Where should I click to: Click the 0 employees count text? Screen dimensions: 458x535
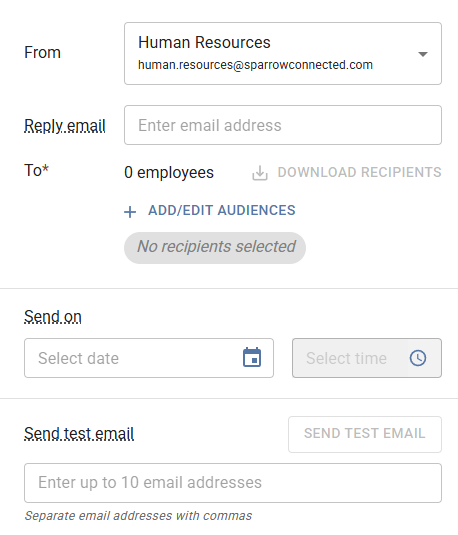coord(169,173)
